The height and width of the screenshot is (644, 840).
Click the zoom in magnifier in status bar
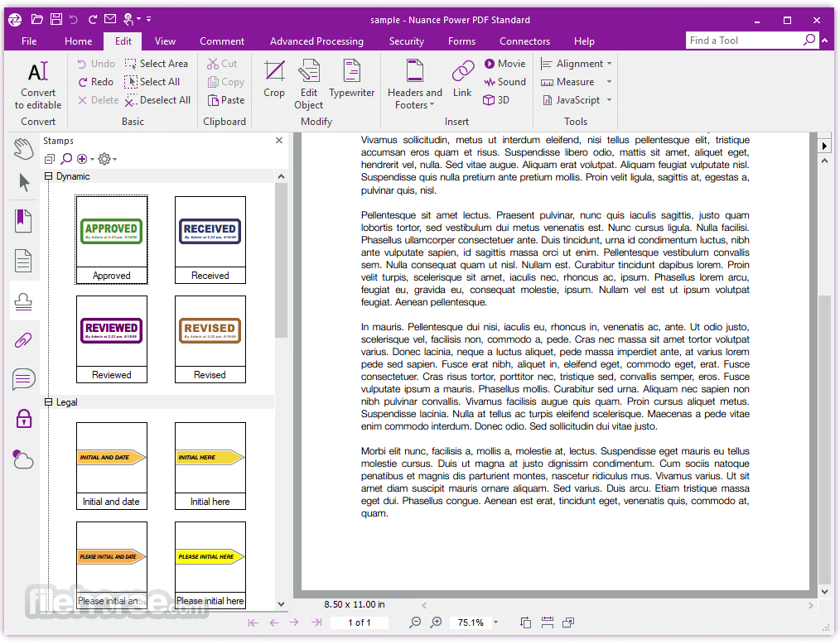[437, 622]
